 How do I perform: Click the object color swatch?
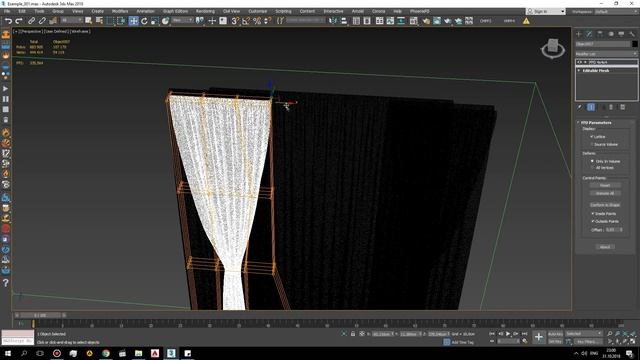635,44
